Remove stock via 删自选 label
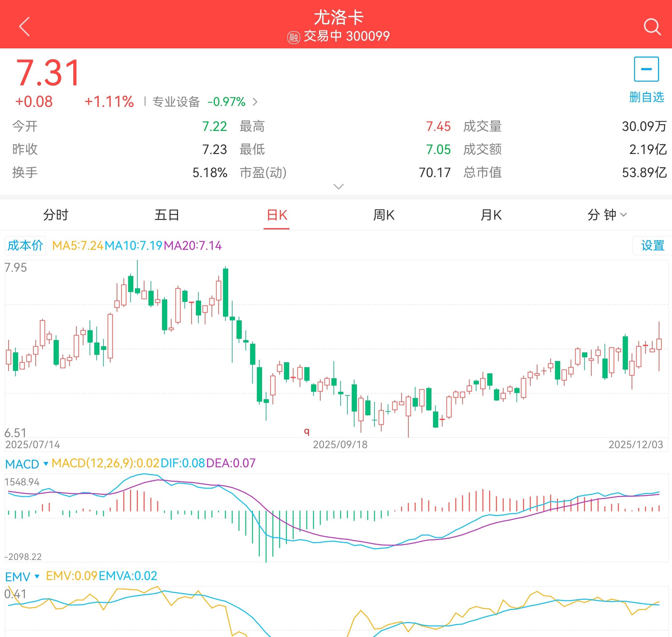Screen dimensions: 672x637 coord(646,97)
